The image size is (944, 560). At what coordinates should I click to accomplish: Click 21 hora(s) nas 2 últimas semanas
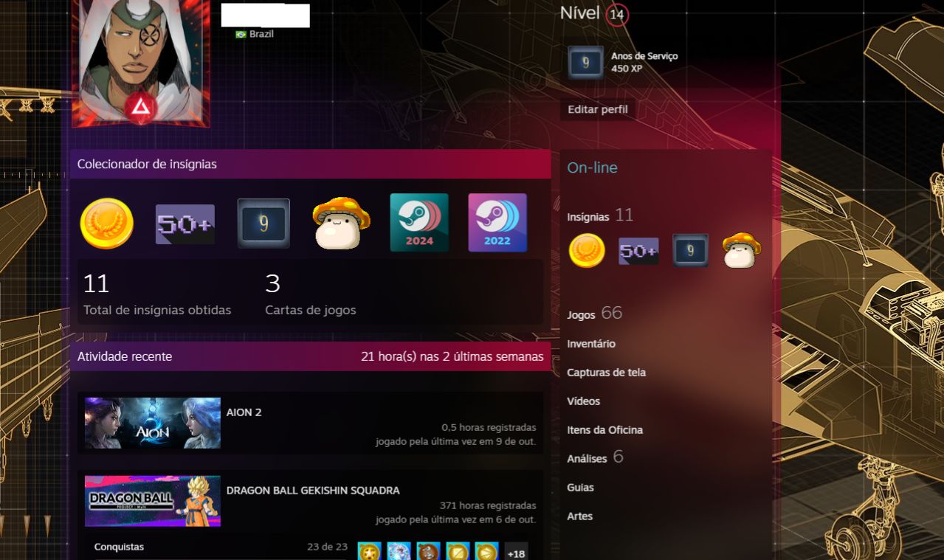452,357
